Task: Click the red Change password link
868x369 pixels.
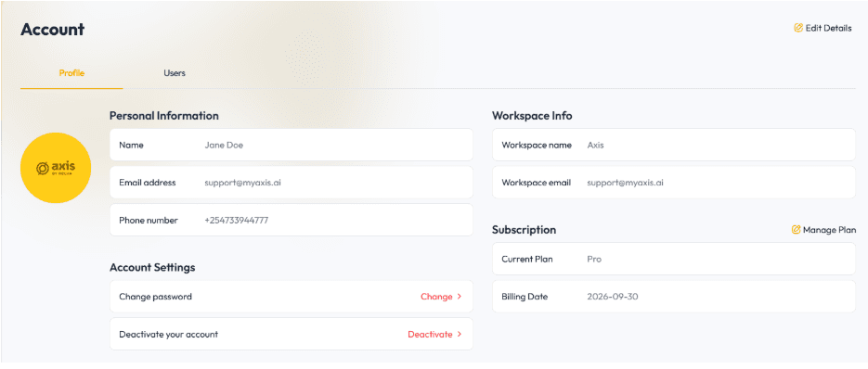Action: point(441,297)
